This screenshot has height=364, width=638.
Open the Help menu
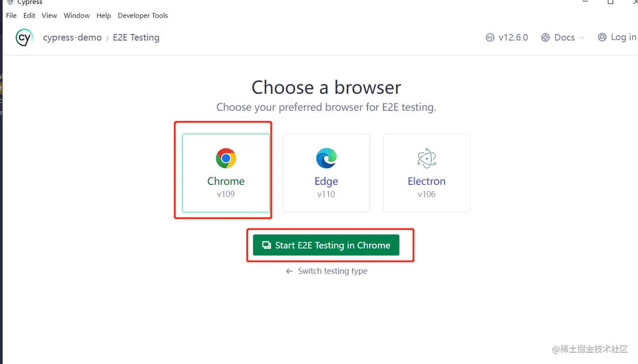(104, 16)
